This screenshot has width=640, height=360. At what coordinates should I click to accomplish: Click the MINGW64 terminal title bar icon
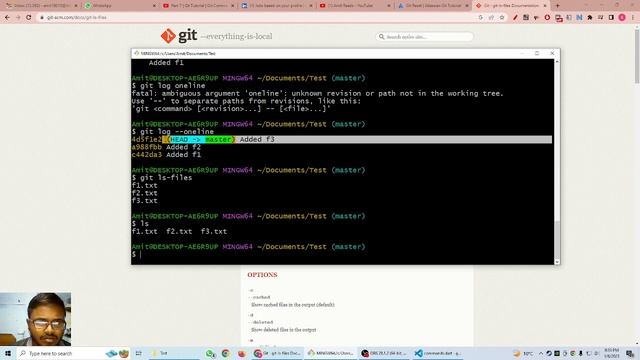[x=136, y=53]
